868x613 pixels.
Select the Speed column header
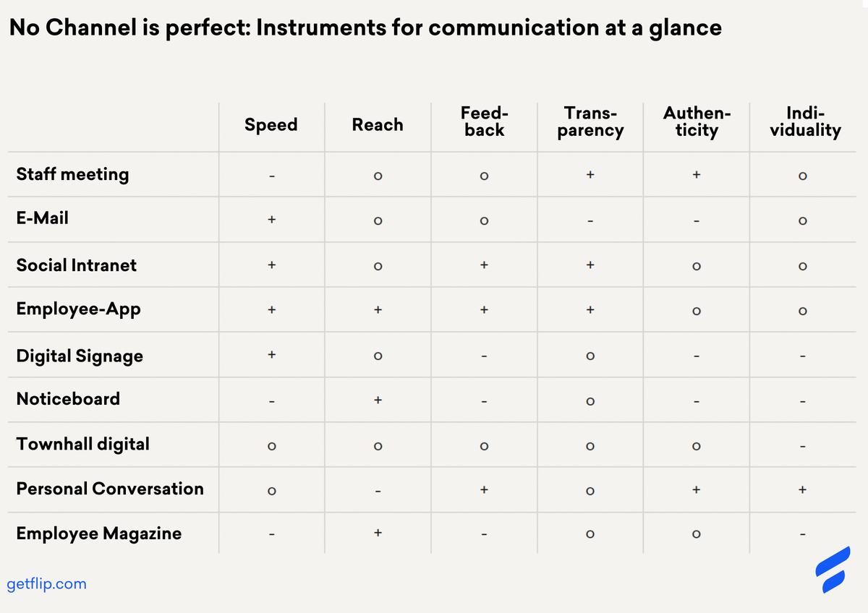click(271, 125)
